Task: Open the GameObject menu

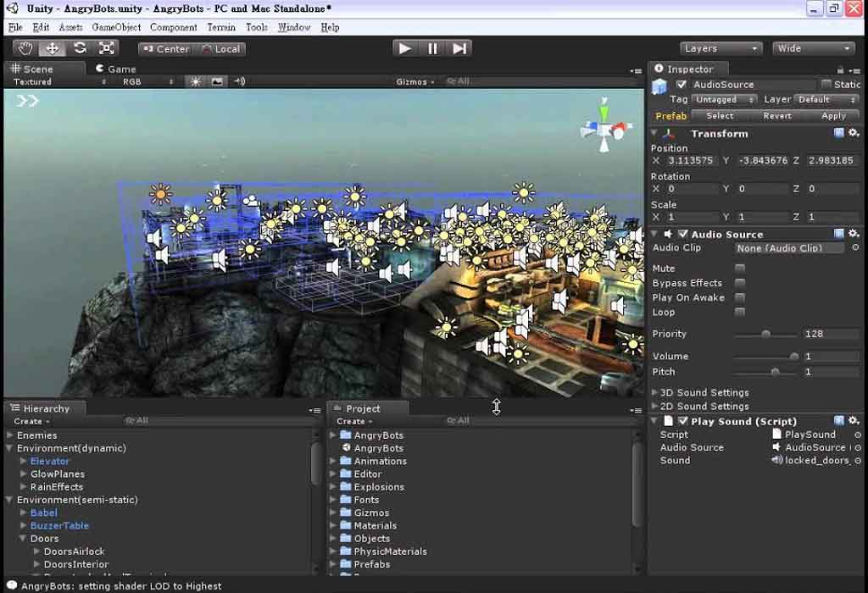Action: pyautogui.click(x=116, y=27)
